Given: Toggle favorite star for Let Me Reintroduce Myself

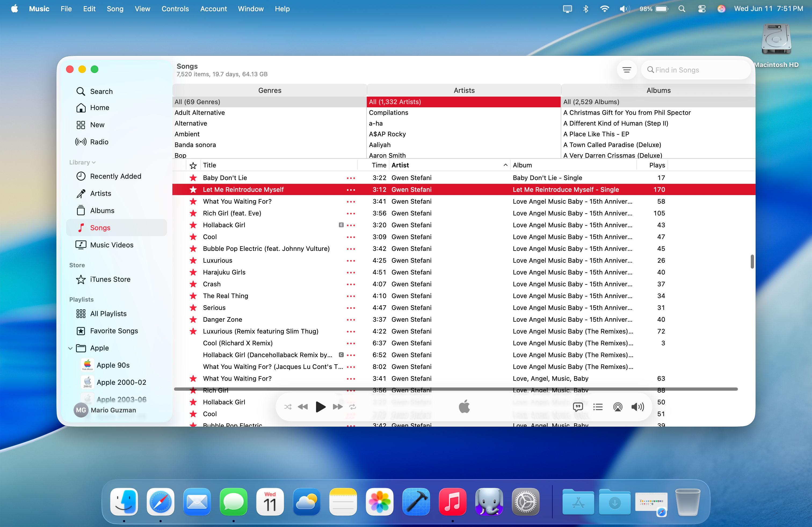Looking at the screenshot, I should point(193,189).
